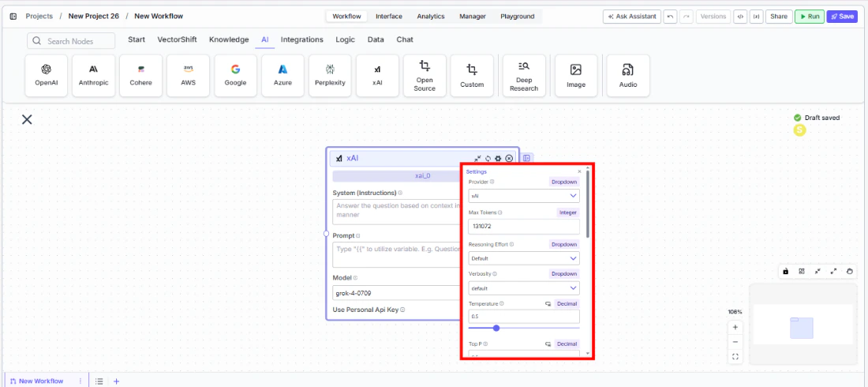
Task: Collapse all nodes with inward arrows
Action: tap(817, 271)
